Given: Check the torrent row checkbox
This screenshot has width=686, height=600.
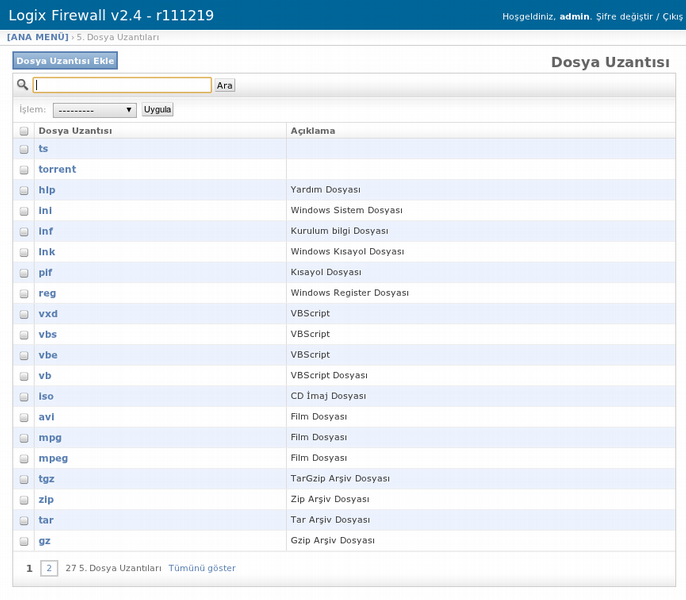Looking at the screenshot, I should (x=24, y=170).
